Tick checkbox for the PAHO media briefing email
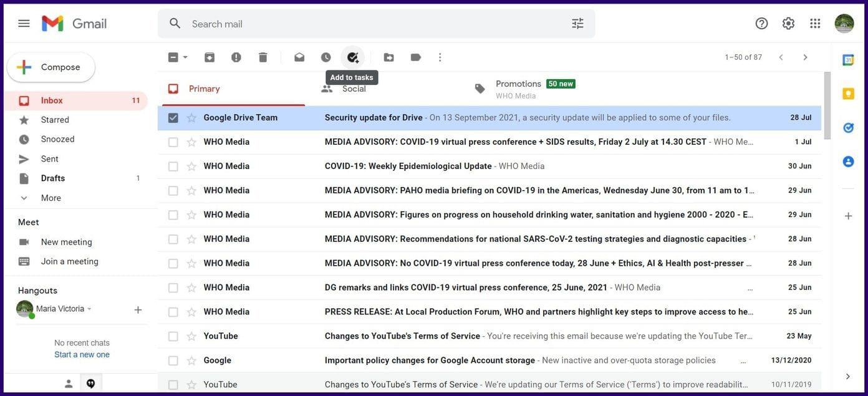Viewport: 868px width, 396px height. [173, 191]
